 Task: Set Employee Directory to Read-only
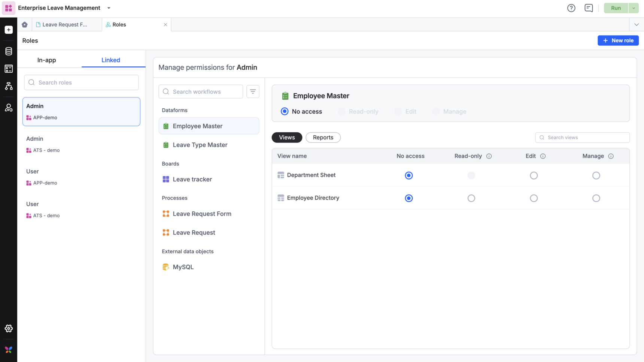471,198
